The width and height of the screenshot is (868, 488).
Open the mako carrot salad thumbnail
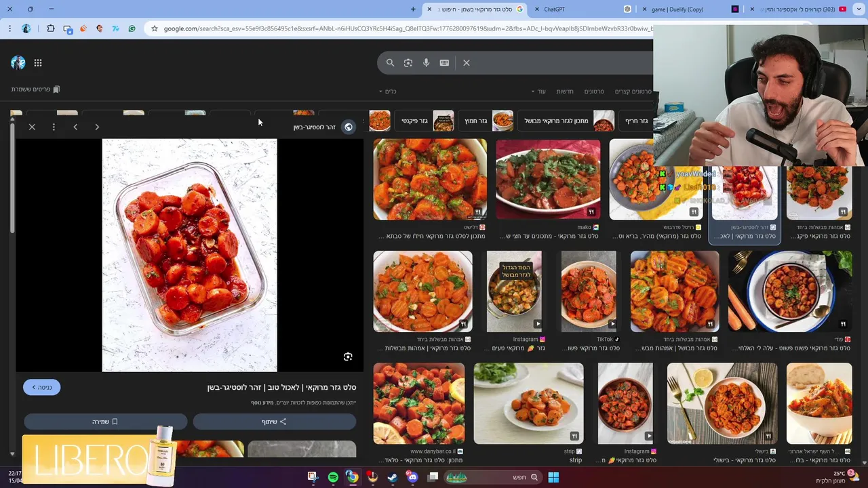coord(548,180)
